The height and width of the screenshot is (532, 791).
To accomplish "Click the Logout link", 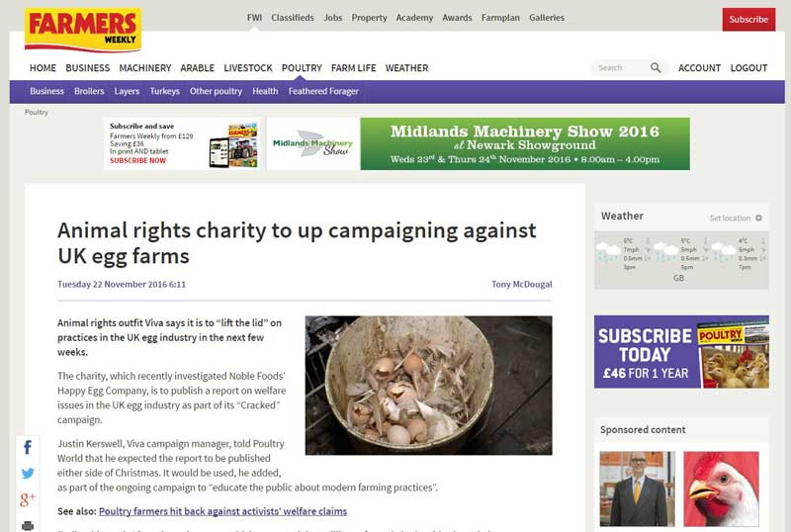I will click(748, 68).
